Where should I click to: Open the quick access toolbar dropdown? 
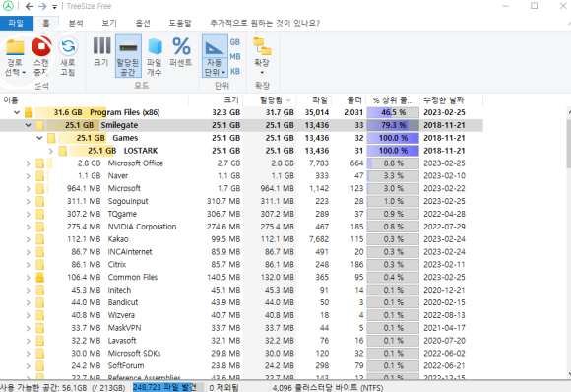[54, 7]
